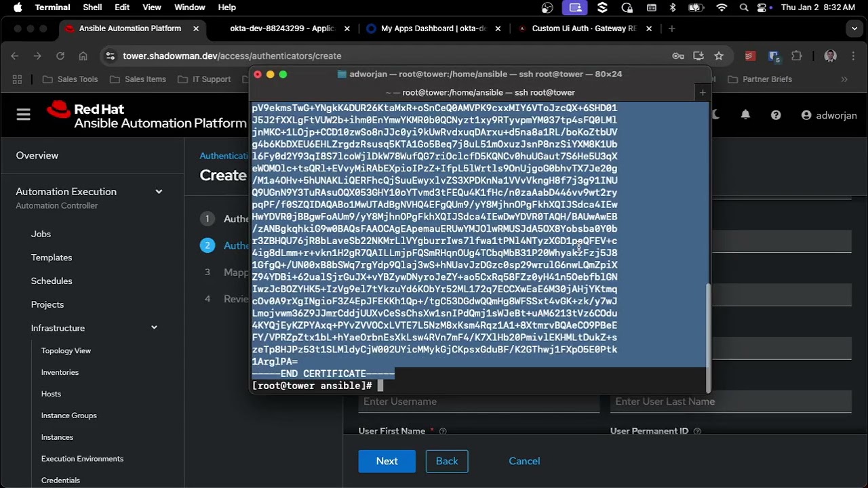Reload the browser page
This screenshot has width=868, height=488.
click(x=60, y=56)
